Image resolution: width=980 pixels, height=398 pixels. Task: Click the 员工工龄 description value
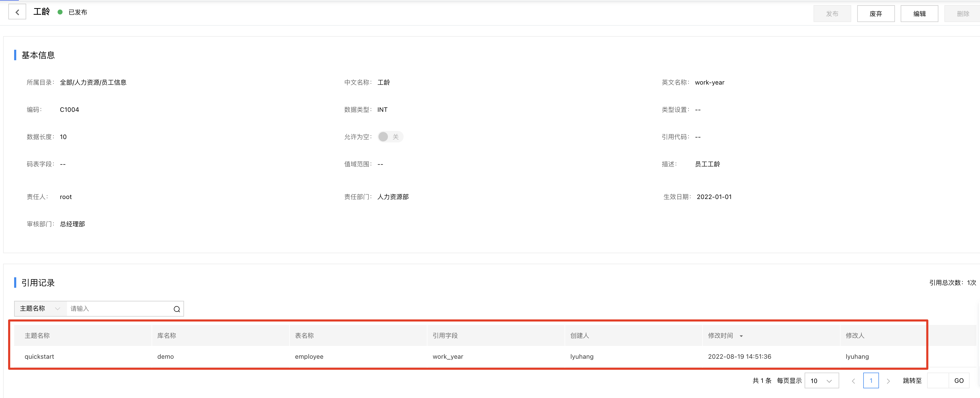[x=707, y=164]
